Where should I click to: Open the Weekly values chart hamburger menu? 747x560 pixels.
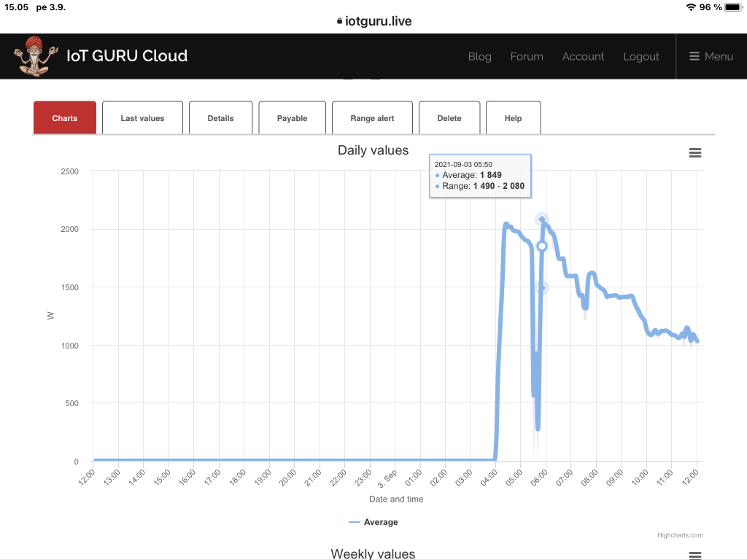coord(695,555)
